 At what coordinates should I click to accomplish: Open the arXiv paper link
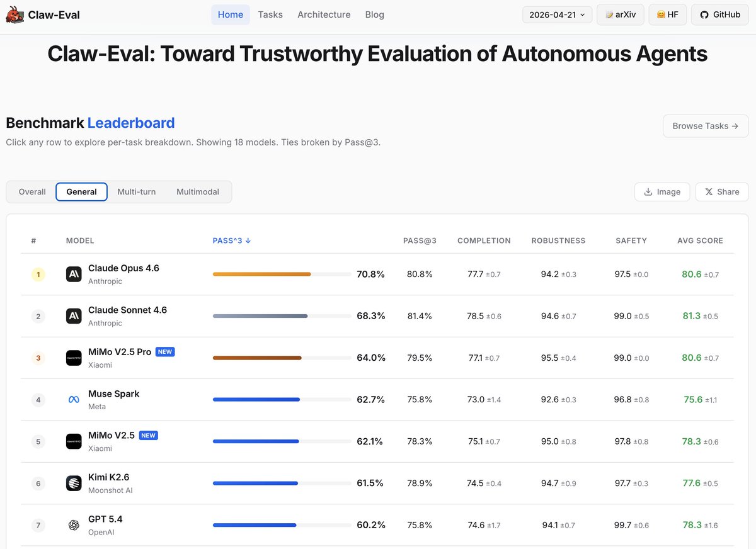coord(621,14)
